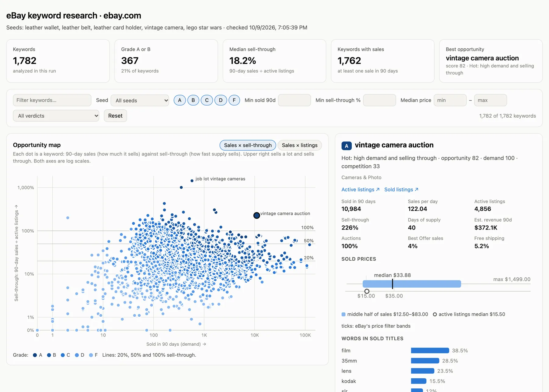Viewport: 549px width, 392px height.
Task: Click the grade A badge beside keyword title
Action: click(x=346, y=146)
